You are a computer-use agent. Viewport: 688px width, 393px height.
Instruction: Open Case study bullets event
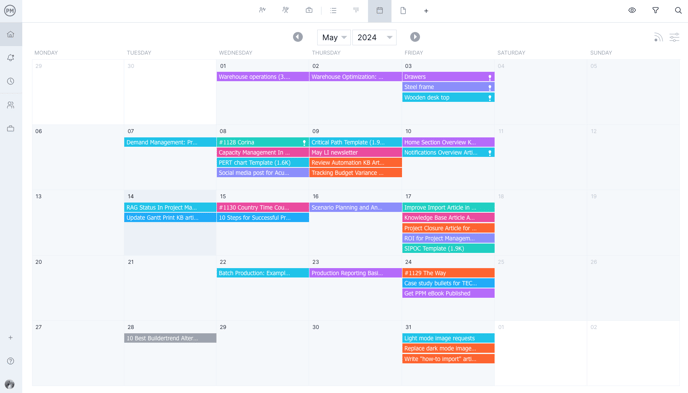pyautogui.click(x=448, y=283)
